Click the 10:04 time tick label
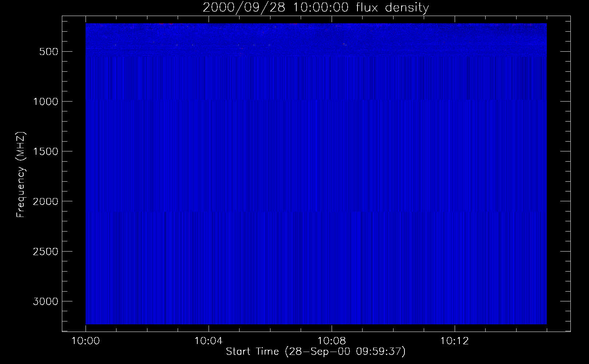The height and width of the screenshot is (364, 589). click(209, 341)
